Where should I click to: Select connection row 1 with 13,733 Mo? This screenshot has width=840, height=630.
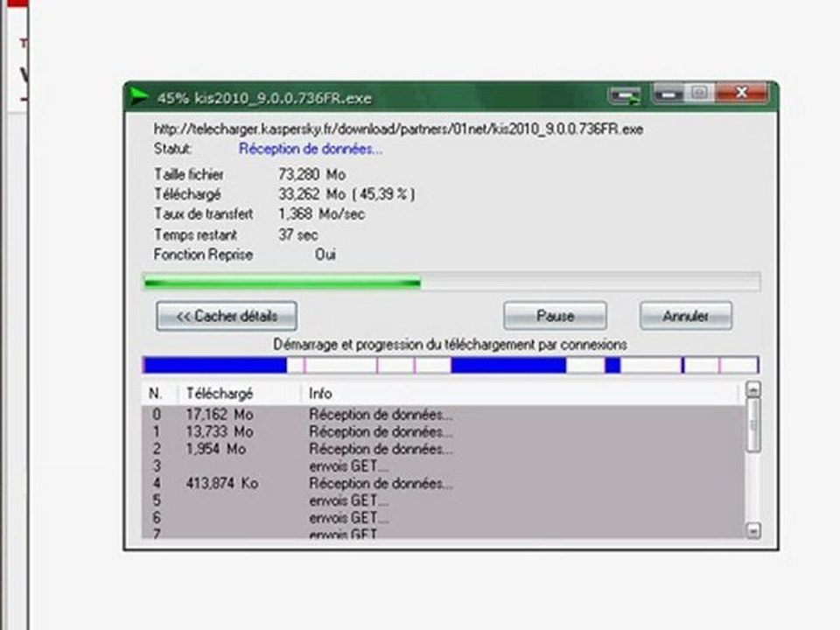pyautogui.click(x=443, y=431)
